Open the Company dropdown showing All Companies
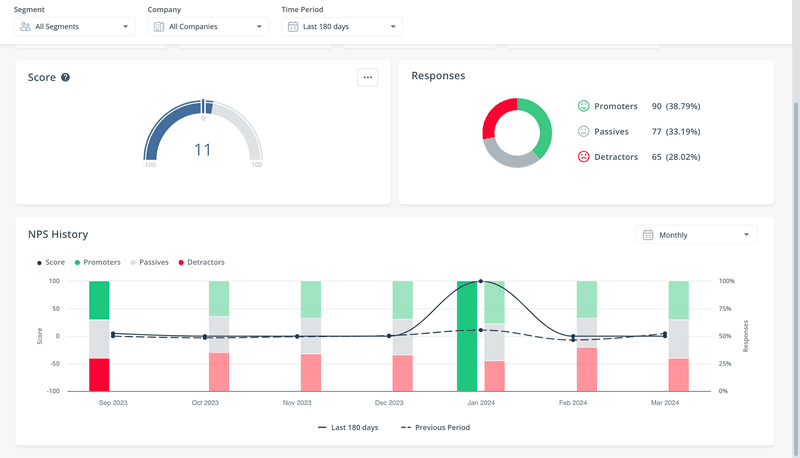 (x=208, y=27)
